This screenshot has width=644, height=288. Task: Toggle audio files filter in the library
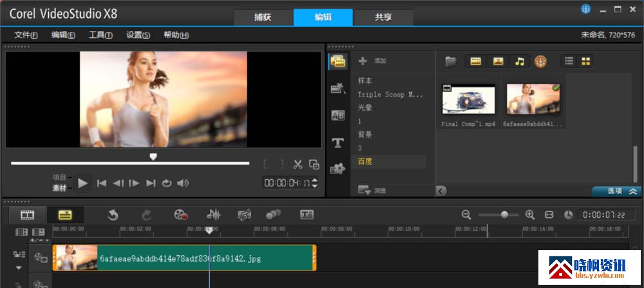pos(520,62)
